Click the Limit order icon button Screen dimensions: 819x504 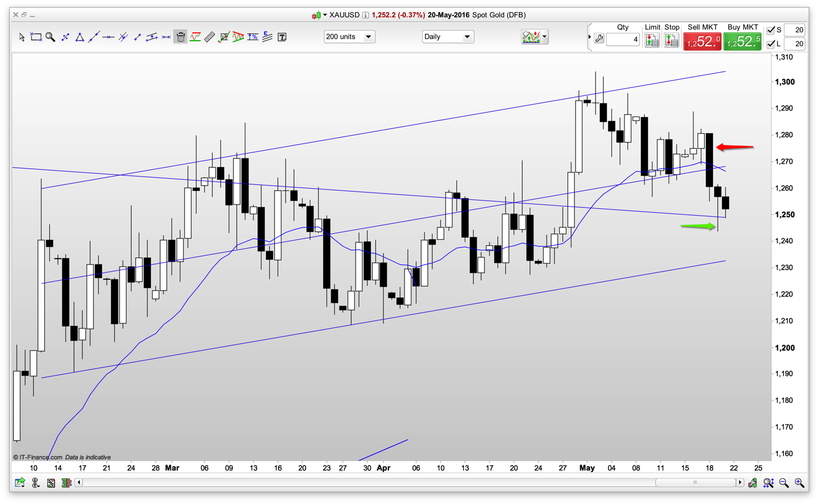pos(652,40)
